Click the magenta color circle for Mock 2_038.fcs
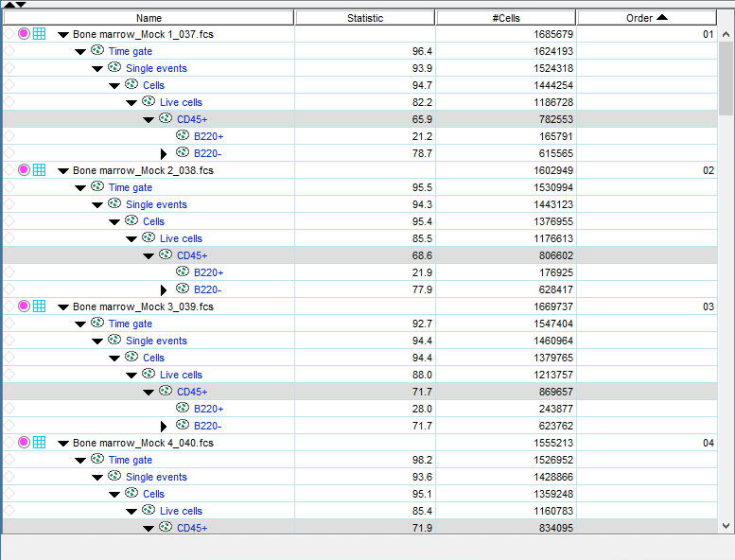735x560 pixels. coord(24,170)
